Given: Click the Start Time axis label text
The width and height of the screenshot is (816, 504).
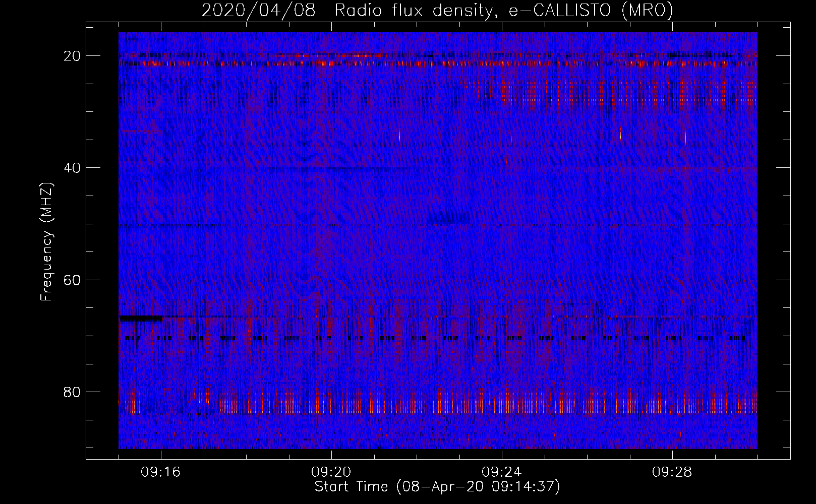Looking at the screenshot, I should coord(437,487).
